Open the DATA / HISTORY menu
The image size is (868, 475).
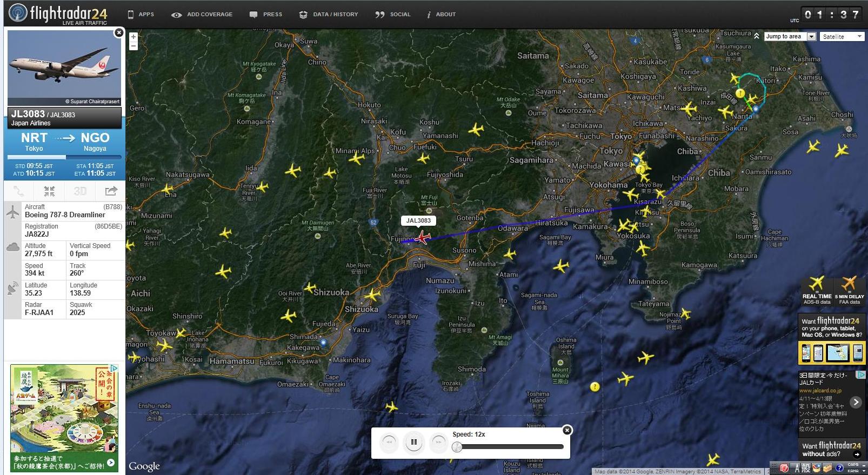pos(329,15)
